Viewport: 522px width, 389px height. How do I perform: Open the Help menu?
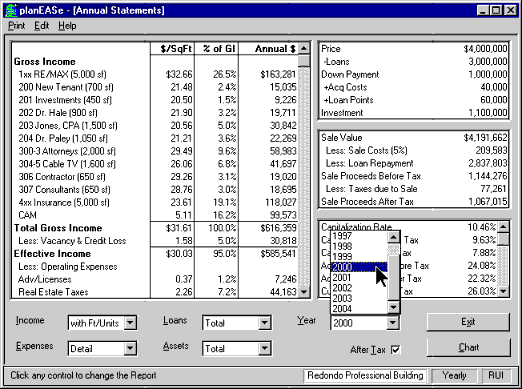point(67,26)
